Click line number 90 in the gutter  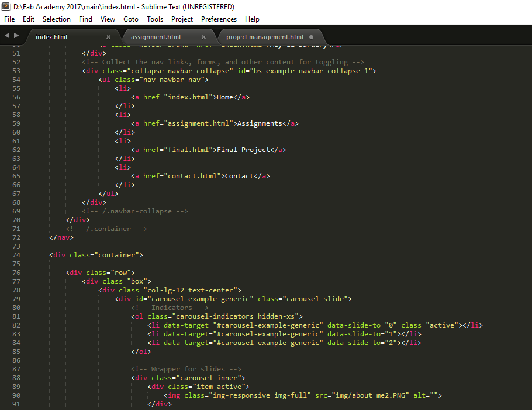16,395
